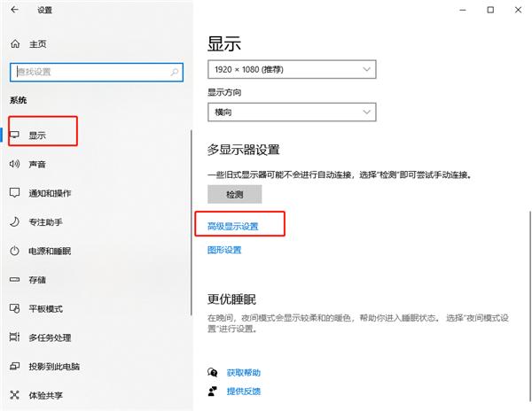The image size is (532, 411).
Task: Select the 电源和睡眠 power icon
Action: (14, 251)
